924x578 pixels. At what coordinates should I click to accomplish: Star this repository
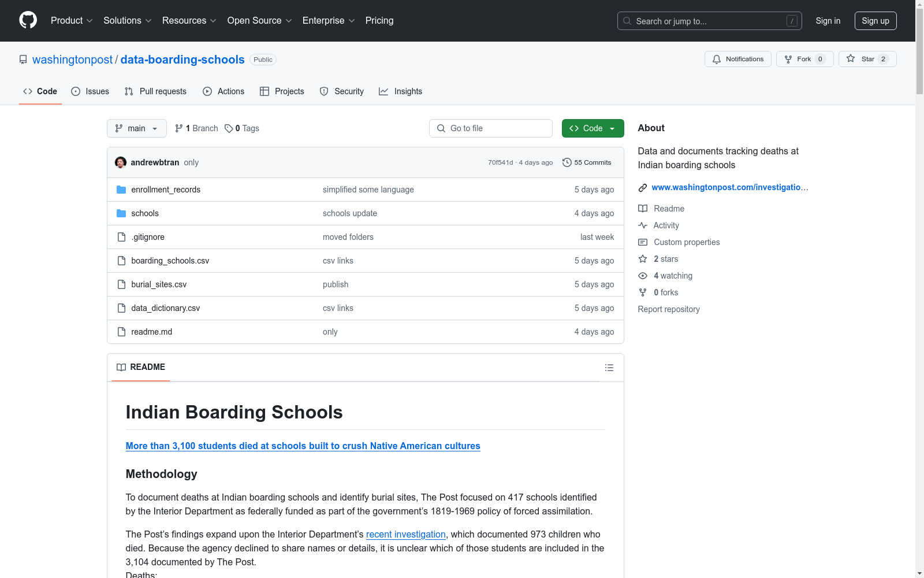tap(867, 59)
